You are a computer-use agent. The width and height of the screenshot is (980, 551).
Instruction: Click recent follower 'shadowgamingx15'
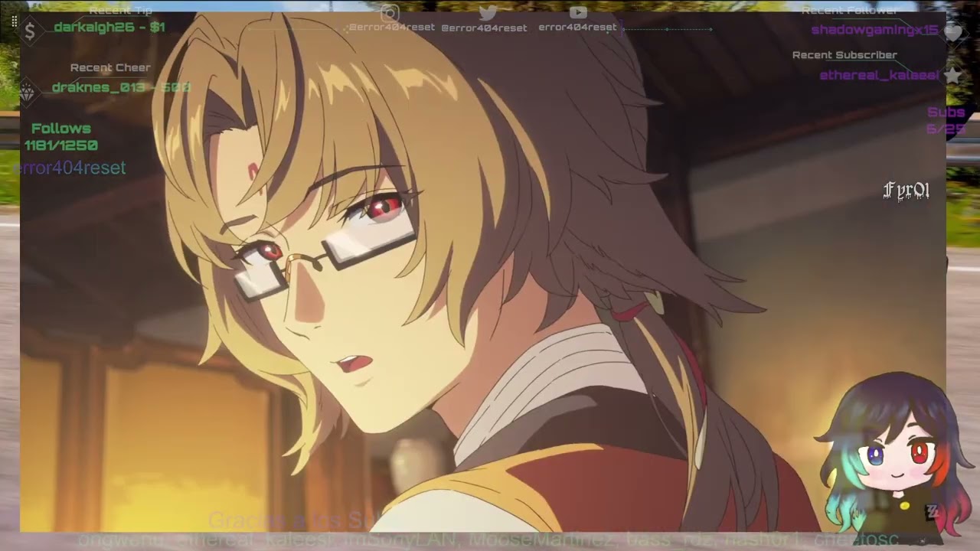874,30
